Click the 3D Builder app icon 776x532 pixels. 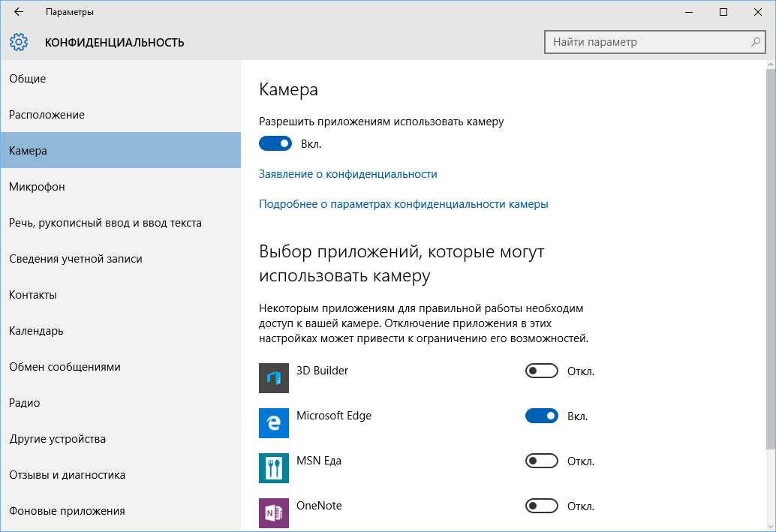274,377
